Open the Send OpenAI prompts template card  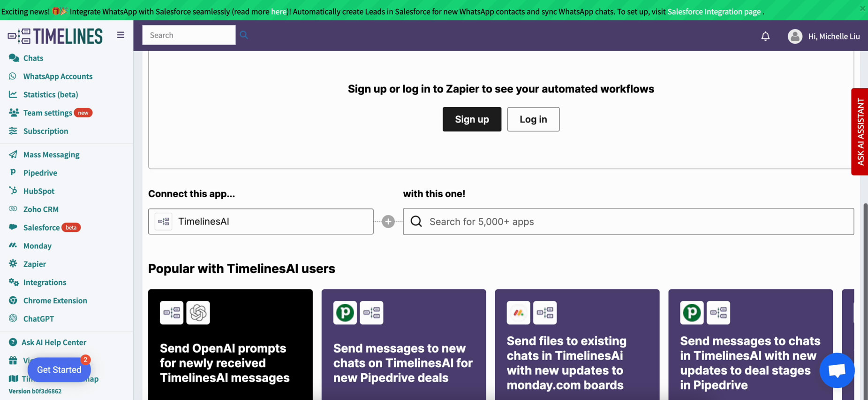point(230,345)
